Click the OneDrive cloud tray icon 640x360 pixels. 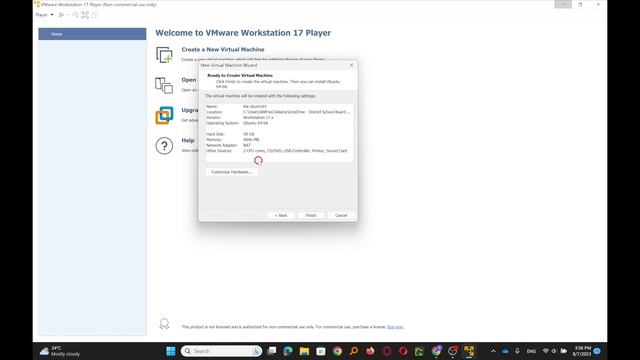[505, 351]
